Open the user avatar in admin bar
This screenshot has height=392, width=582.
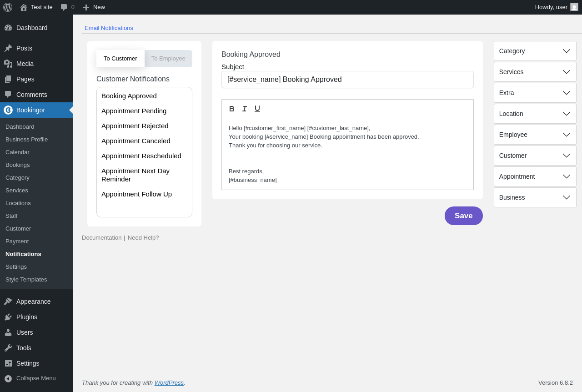coord(574,7)
